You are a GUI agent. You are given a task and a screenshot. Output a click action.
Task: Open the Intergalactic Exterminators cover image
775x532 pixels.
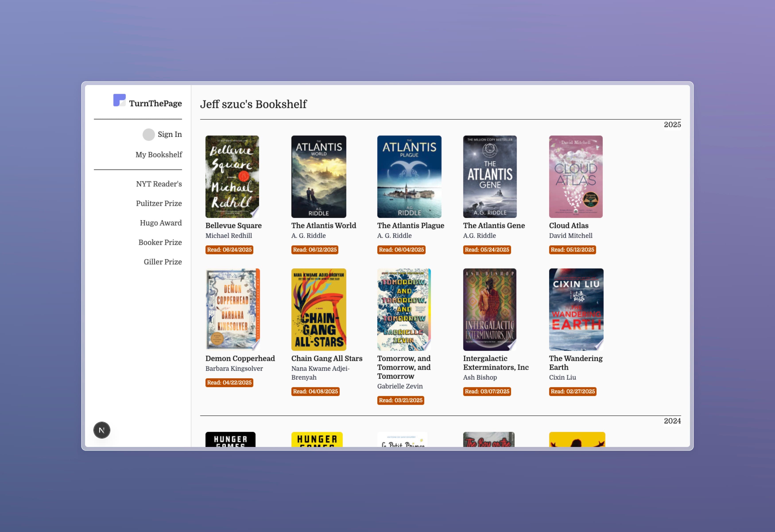490,309
